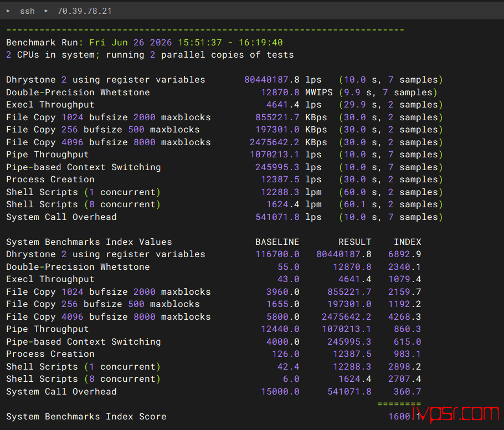Click the Whetstone index 2340.1
This screenshot has width=504, height=430.
point(405,267)
